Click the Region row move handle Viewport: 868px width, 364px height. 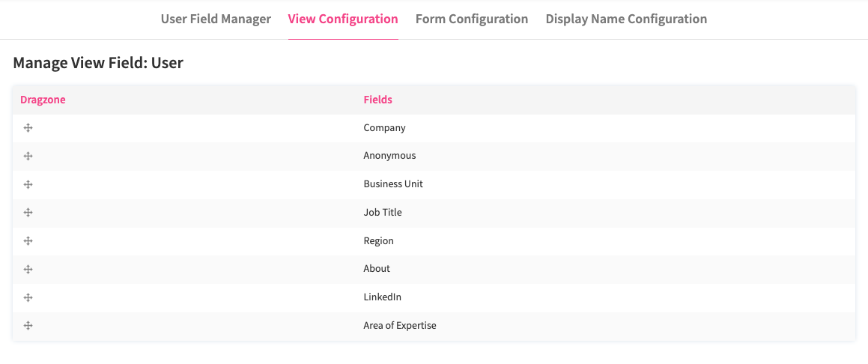[28, 241]
